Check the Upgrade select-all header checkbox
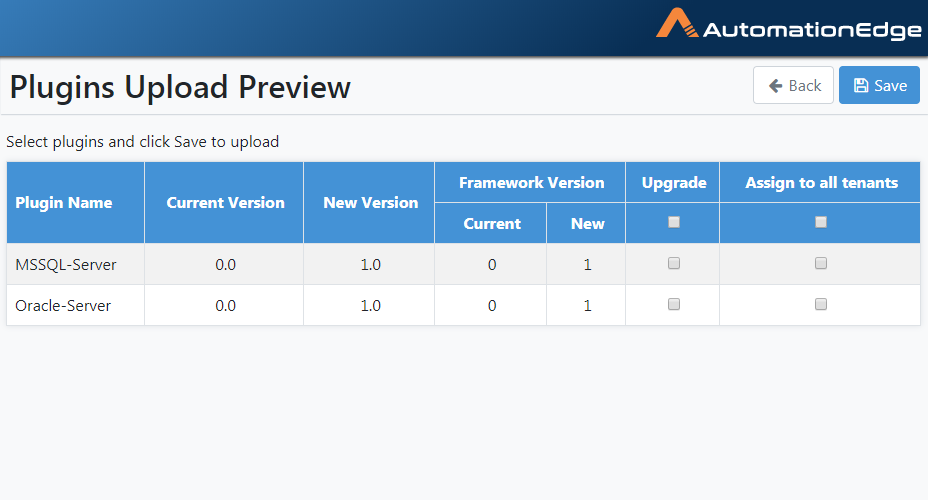The image size is (928, 500). coord(674,222)
